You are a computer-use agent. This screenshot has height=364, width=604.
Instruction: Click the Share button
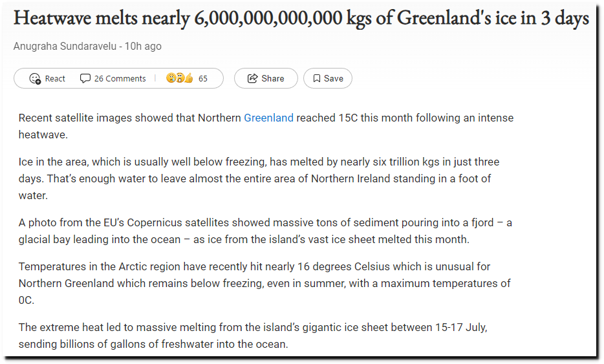pyautogui.click(x=266, y=78)
